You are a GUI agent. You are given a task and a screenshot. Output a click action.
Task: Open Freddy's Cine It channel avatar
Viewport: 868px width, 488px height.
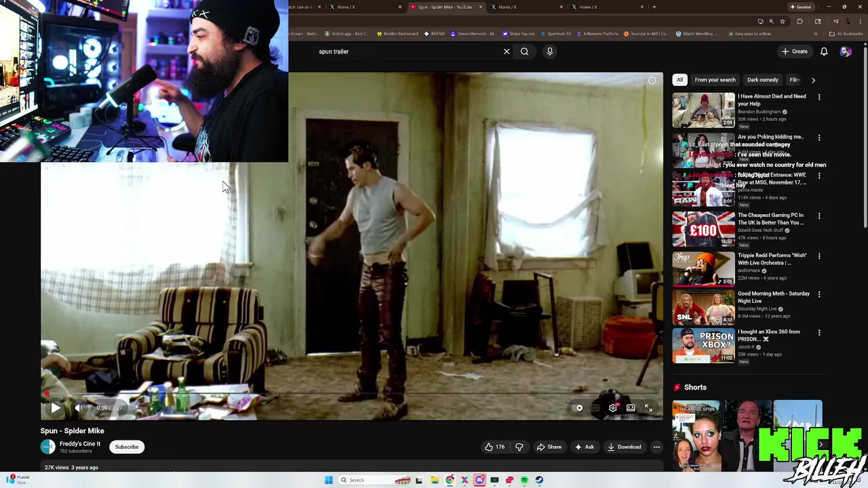coord(48,447)
